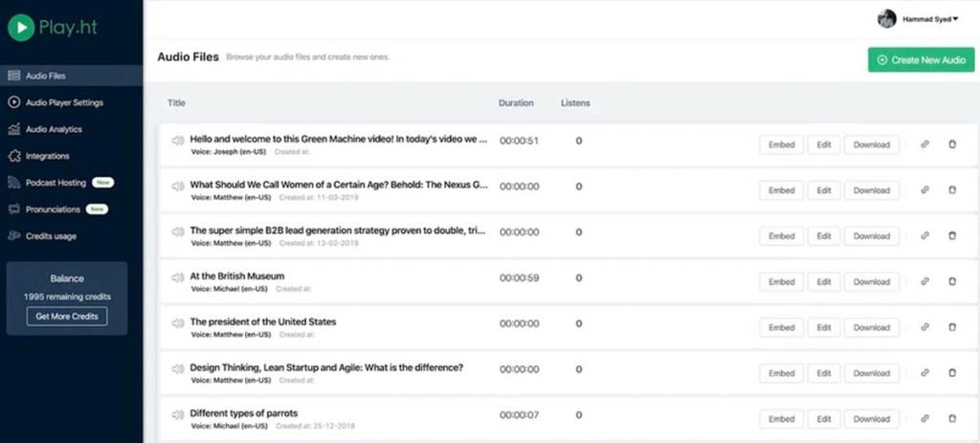Screen dimensions: 980x443
Task: Play speaker icon for Nexus G... audio
Action: point(177,187)
